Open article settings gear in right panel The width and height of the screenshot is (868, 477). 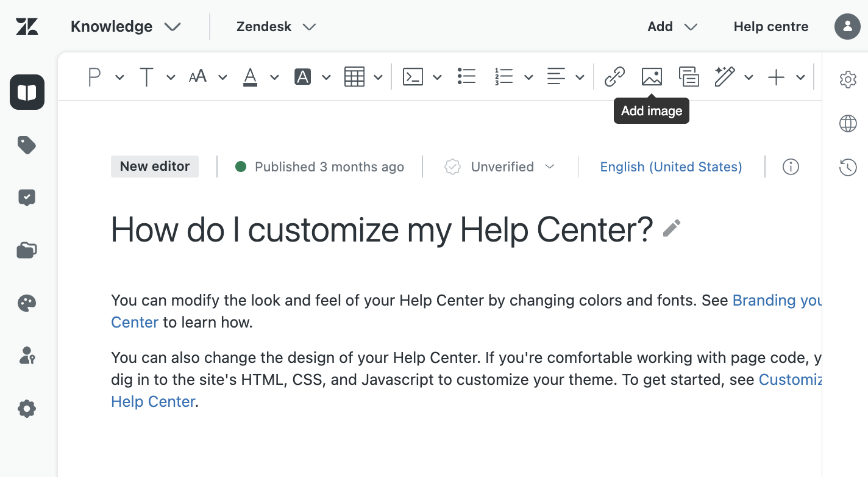point(848,79)
